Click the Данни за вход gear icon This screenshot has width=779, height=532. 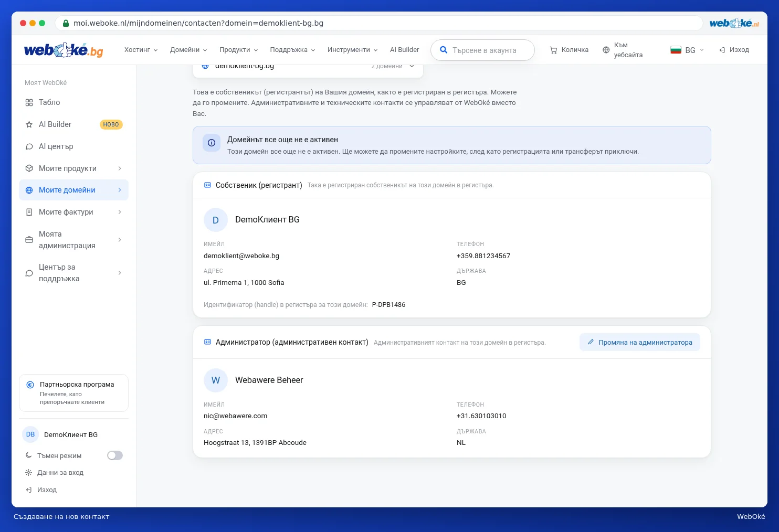(x=28, y=473)
